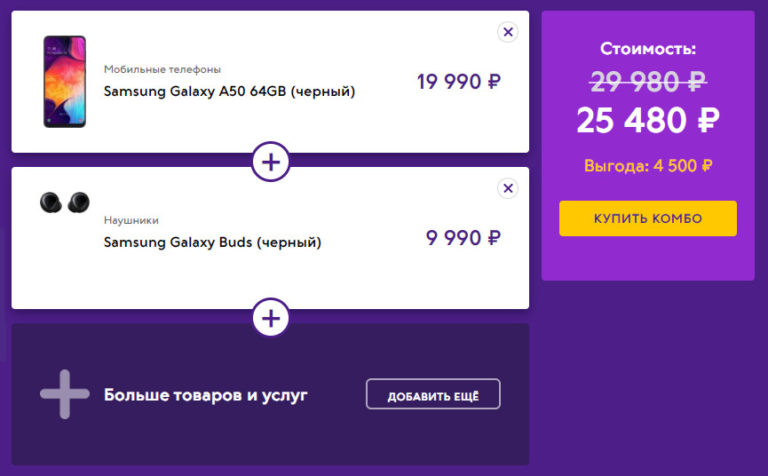
Task: Click the Больше товаров и услуг heading
Action: [x=206, y=395]
